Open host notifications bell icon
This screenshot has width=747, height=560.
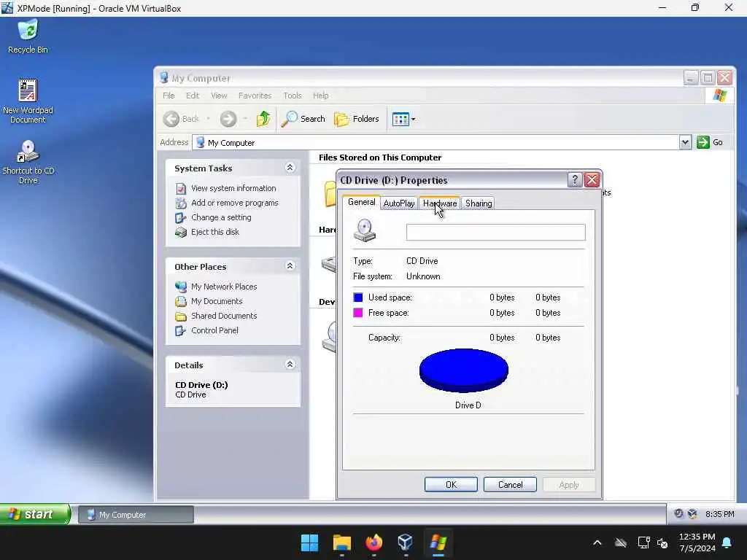(727, 542)
